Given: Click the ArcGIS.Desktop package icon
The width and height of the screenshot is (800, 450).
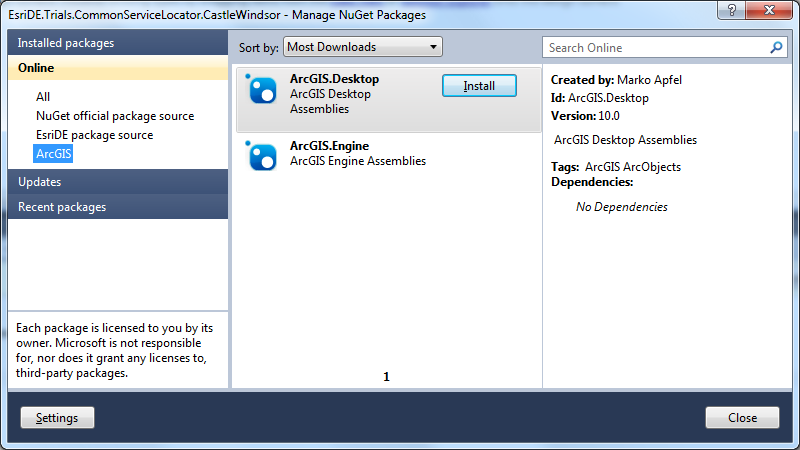Looking at the screenshot, I should 261,89.
